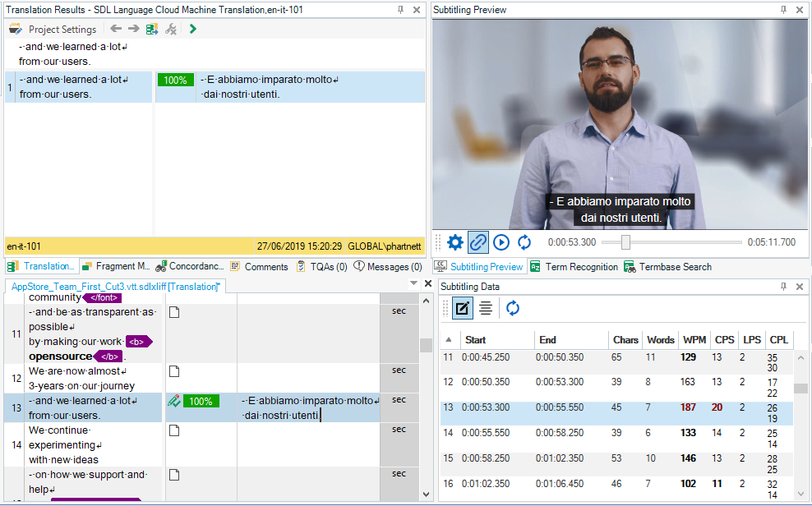This screenshot has width=812, height=506.
Task: Open the Messages (0) tab
Action: tap(388, 266)
